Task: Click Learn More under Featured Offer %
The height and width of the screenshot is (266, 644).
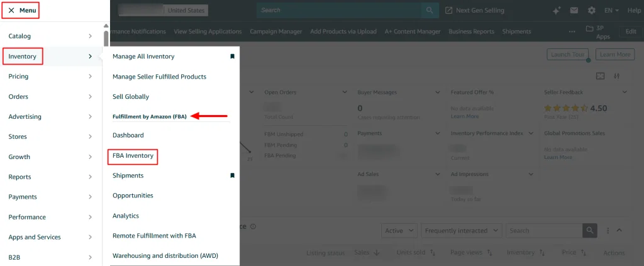Action: 465,116
